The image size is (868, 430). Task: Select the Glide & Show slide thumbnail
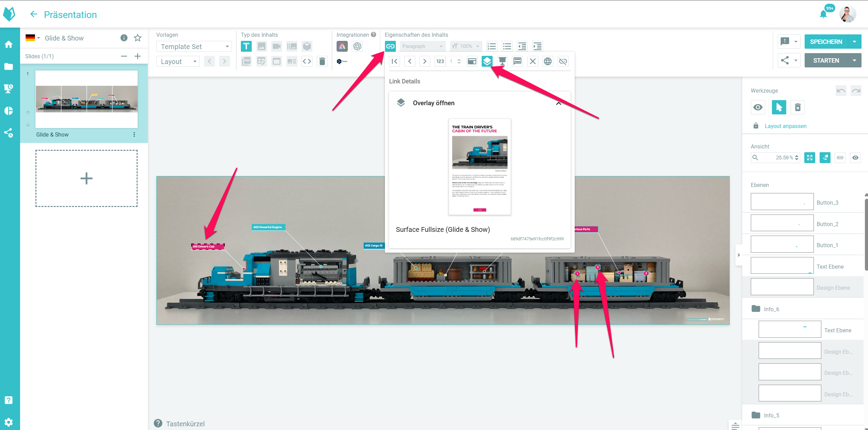click(87, 99)
